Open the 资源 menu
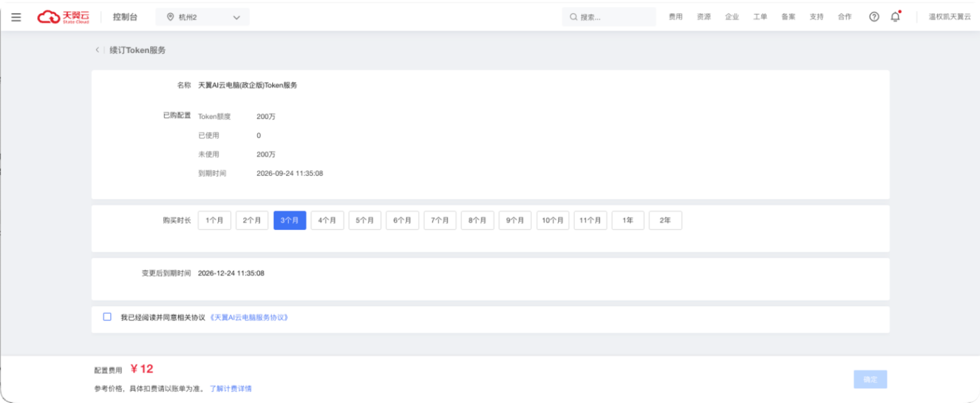Image resolution: width=980 pixels, height=403 pixels. (704, 17)
